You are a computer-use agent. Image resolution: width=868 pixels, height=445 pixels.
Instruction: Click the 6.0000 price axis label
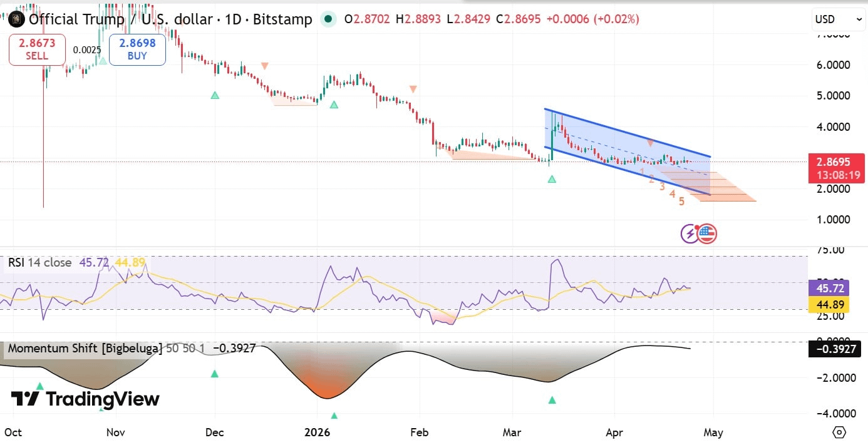(x=832, y=64)
